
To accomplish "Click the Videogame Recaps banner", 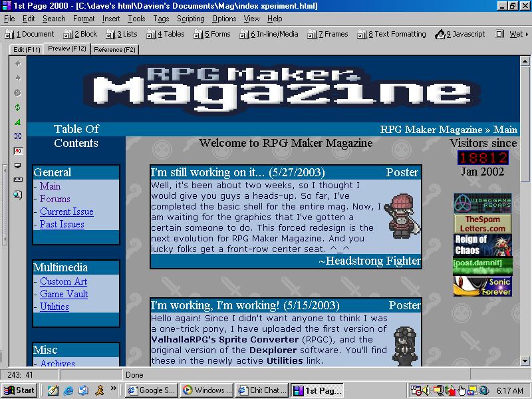I will pyautogui.click(x=483, y=203).
